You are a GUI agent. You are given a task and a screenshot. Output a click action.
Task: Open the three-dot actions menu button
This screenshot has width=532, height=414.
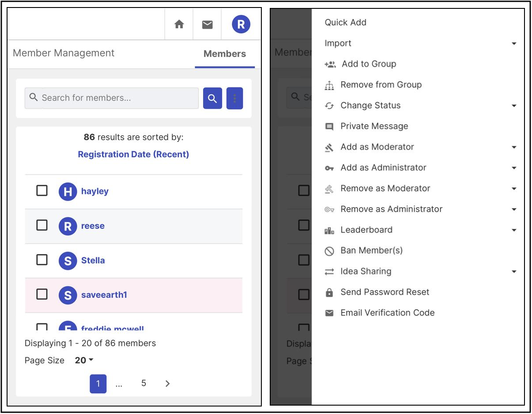click(x=234, y=98)
